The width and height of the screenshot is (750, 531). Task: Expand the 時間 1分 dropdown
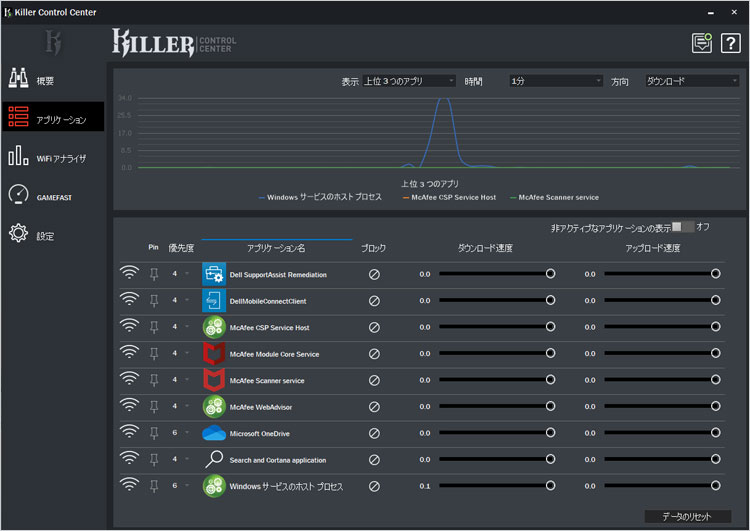(x=555, y=81)
